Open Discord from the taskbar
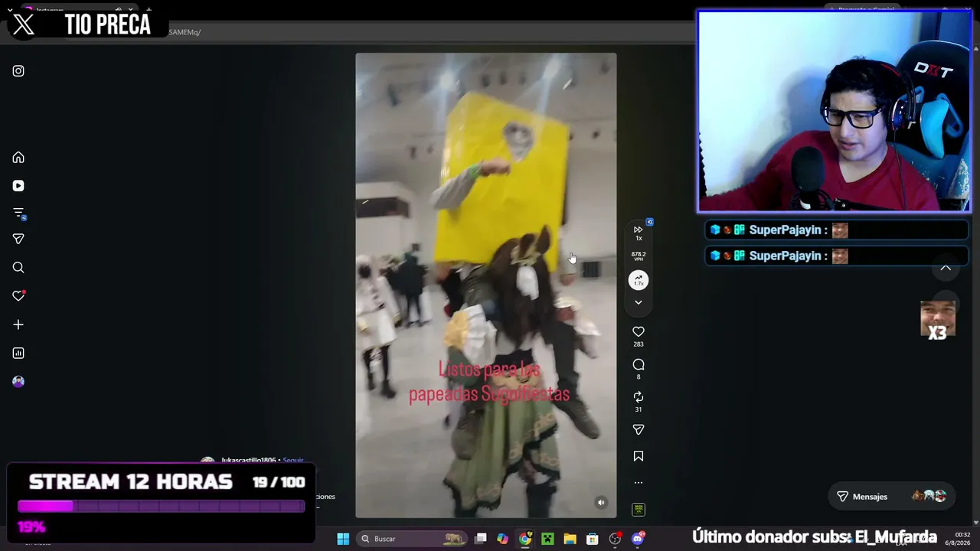This screenshot has width=980, height=551. click(638, 539)
